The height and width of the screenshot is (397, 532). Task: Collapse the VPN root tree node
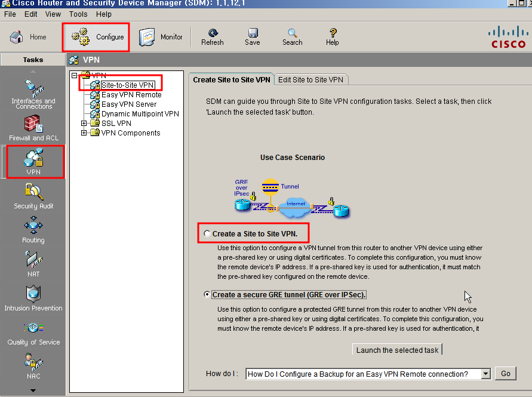(74, 76)
